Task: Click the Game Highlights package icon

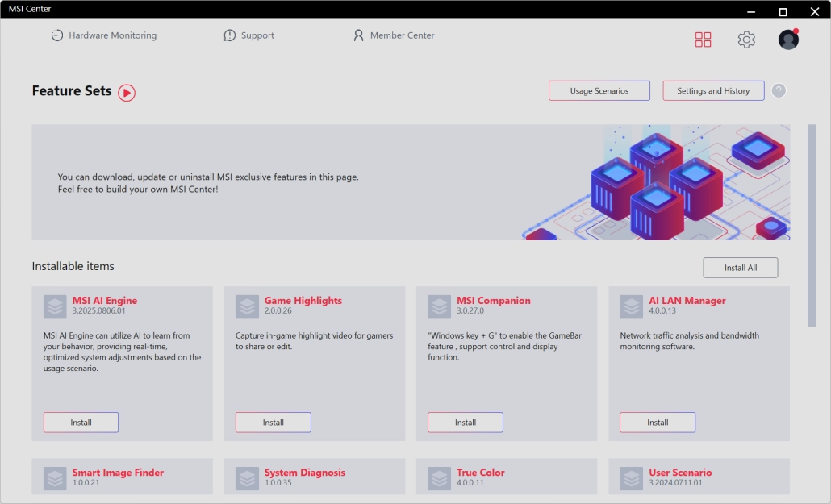Action: [247, 306]
